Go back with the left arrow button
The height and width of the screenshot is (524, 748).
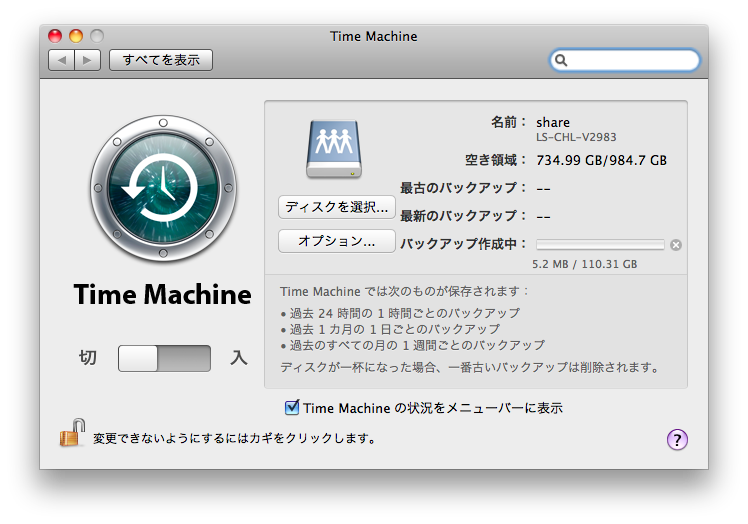[x=62, y=60]
